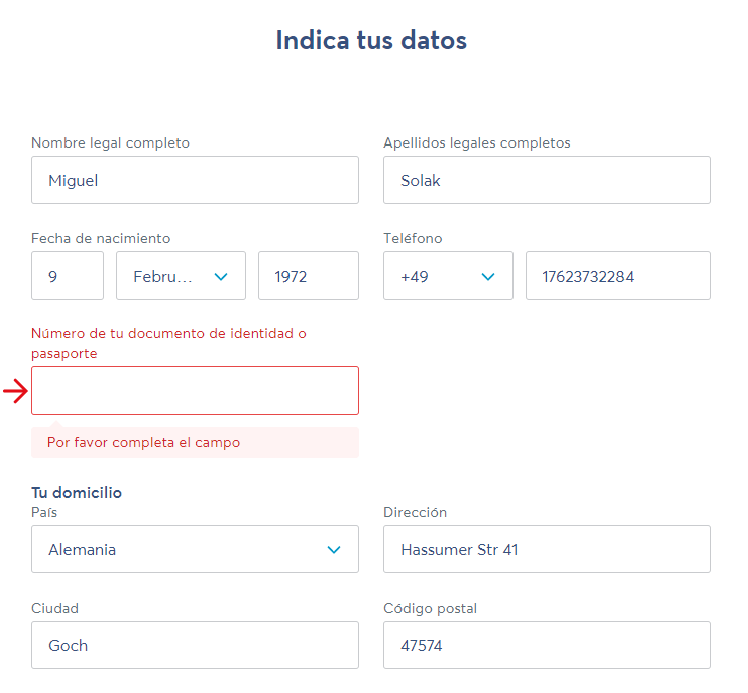Focus the empty identity document number field
This screenshot has width=748, height=693.
coord(195,391)
